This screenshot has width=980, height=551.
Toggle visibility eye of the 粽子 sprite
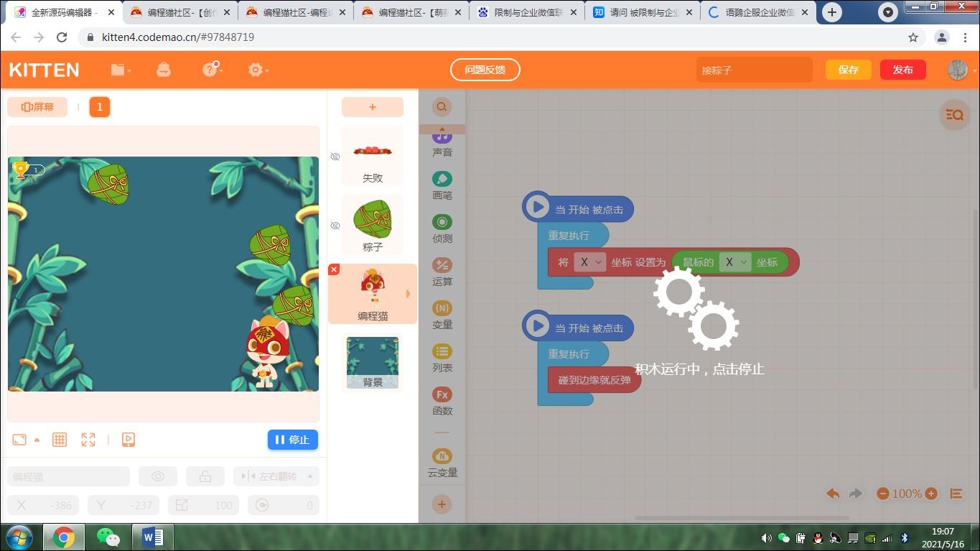[335, 225]
